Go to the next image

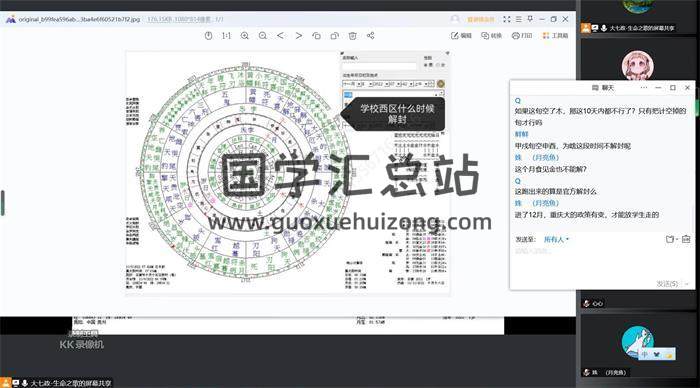point(299,35)
